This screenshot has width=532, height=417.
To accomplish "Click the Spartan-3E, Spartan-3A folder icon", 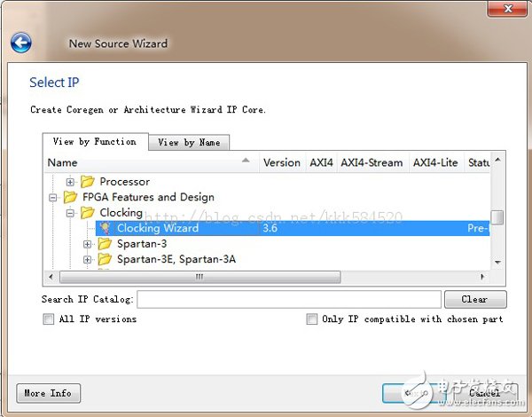I will point(105,259).
